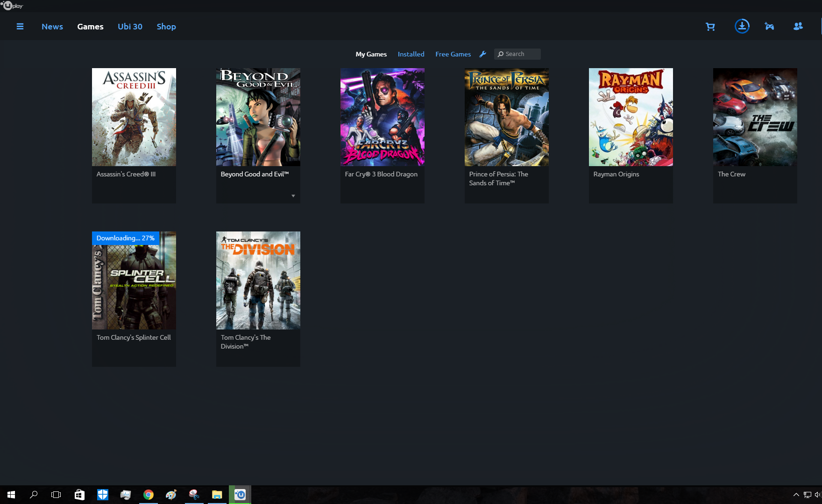The height and width of the screenshot is (504, 822).
Task: Open The Crew game tile
Action: 755,117
